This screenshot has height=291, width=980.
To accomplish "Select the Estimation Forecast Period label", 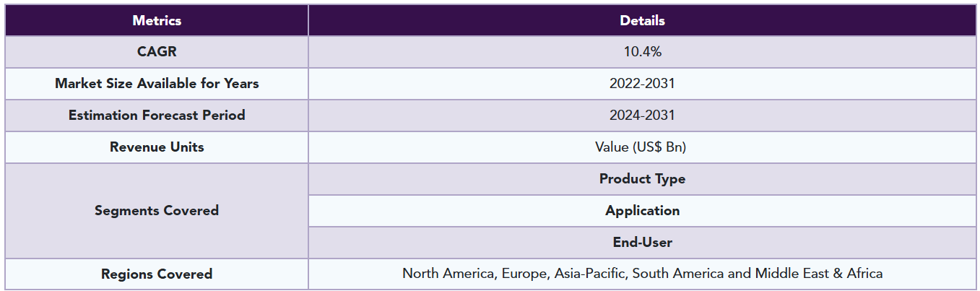I will coord(157,116).
